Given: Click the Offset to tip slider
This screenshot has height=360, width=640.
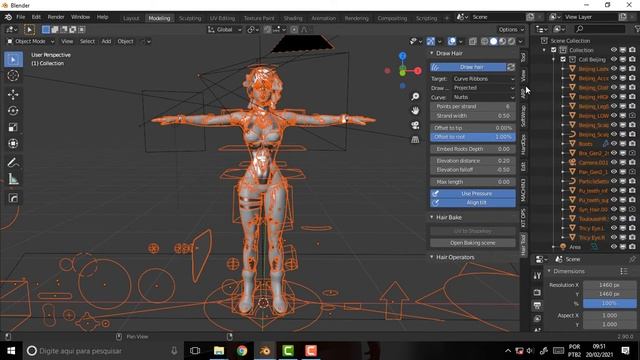Looking at the screenshot, I should pos(473,128).
